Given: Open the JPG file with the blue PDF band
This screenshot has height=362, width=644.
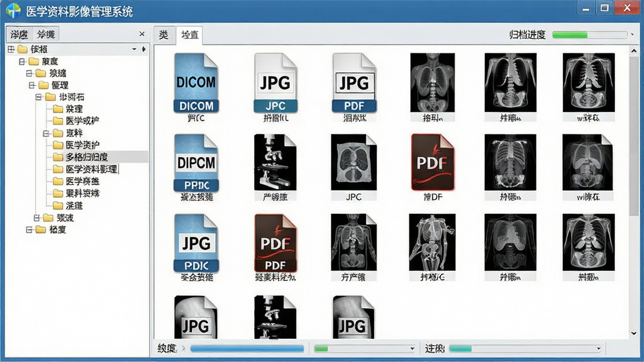Looking at the screenshot, I should coord(354,83).
